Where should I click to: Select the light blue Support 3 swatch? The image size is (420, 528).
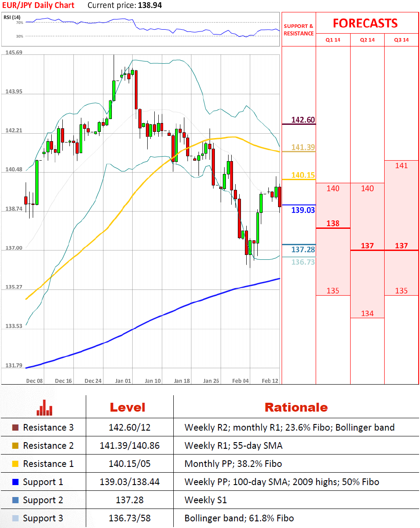pyautogui.click(x=15, y=518)
